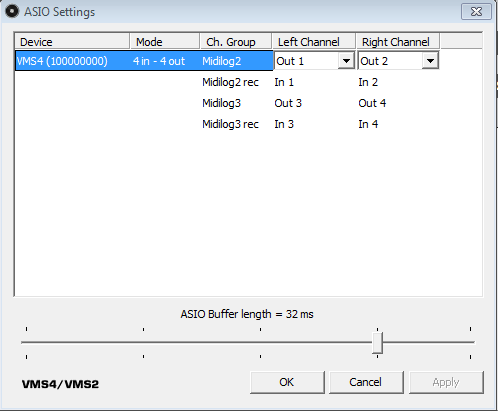Click the Right Channel column header
This screenshot has width=498, height=411.
coord(398,42)
